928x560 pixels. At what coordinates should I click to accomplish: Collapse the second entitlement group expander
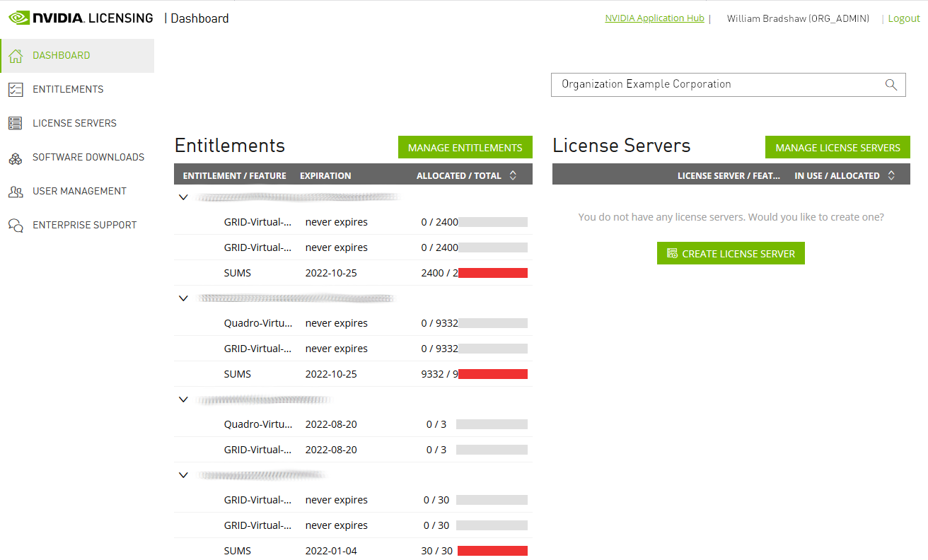coord(183,298)
